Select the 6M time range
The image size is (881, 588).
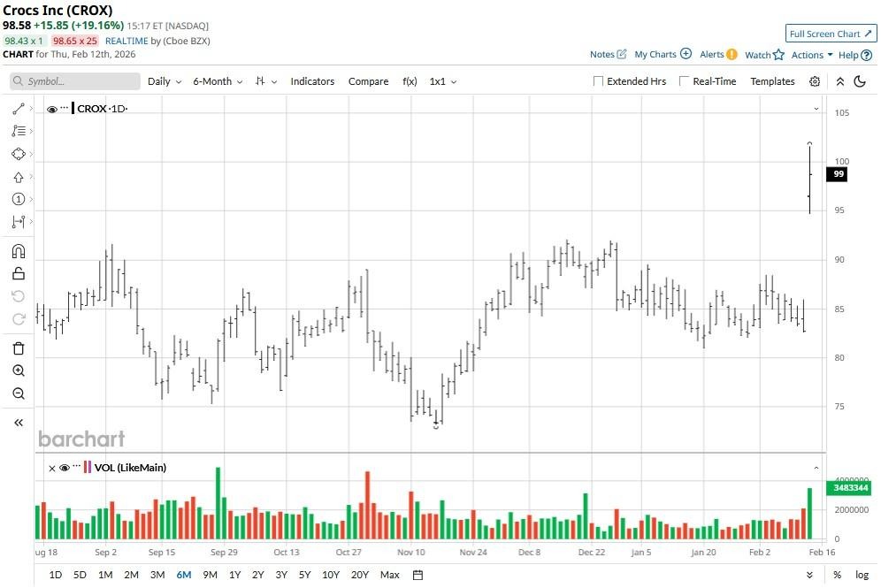184,575
